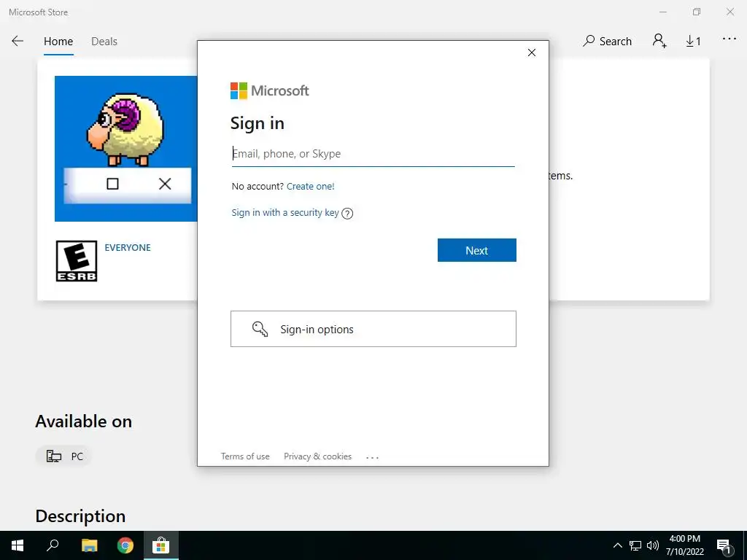Open Terms of use link
Viewport: 747px width, 560px height.
(x=245, y=456)
